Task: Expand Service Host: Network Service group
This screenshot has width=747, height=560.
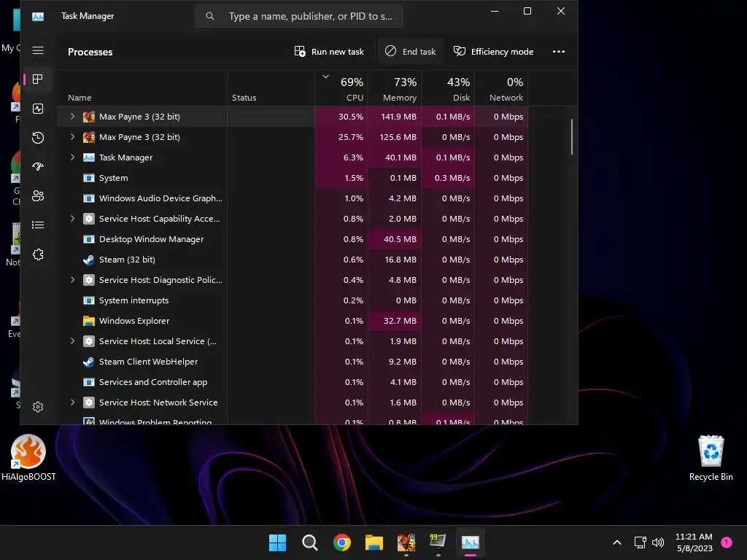Action: point(72,402)
